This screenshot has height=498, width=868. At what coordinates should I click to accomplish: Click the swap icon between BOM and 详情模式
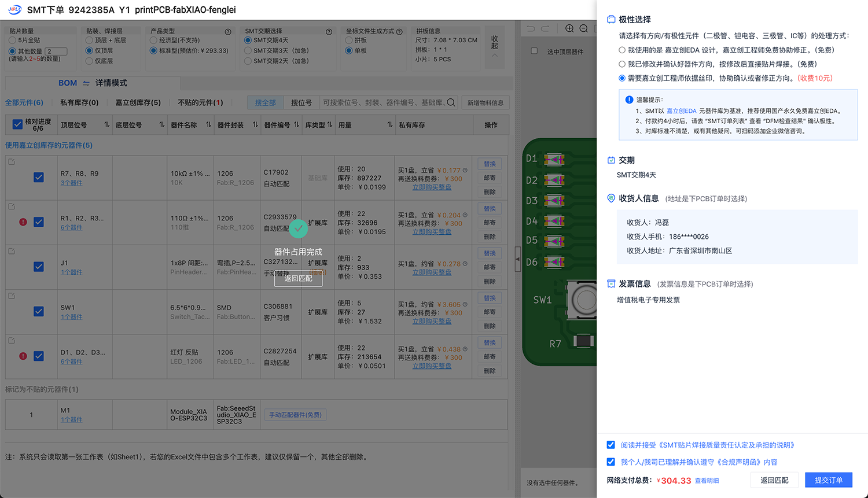point(86,83)
